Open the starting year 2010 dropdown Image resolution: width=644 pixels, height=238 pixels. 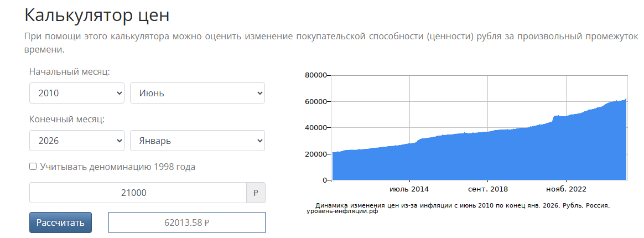(x=77, y=93)
